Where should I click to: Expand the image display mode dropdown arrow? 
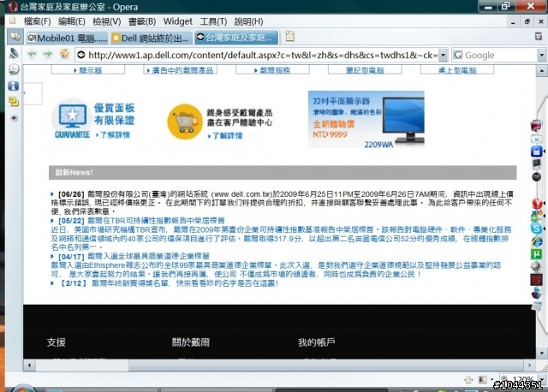491,379
